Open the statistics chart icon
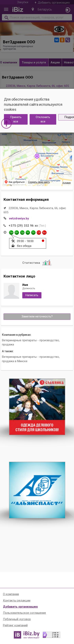 [x=47, y=263]
